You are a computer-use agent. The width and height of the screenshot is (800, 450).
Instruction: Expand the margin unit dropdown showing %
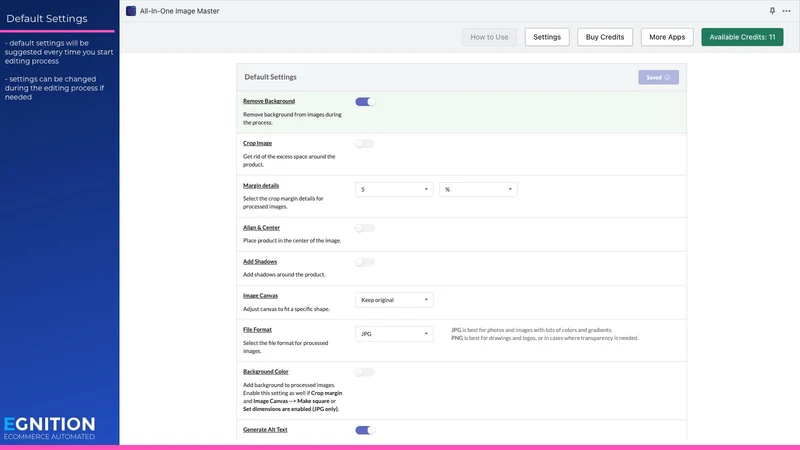478,189
